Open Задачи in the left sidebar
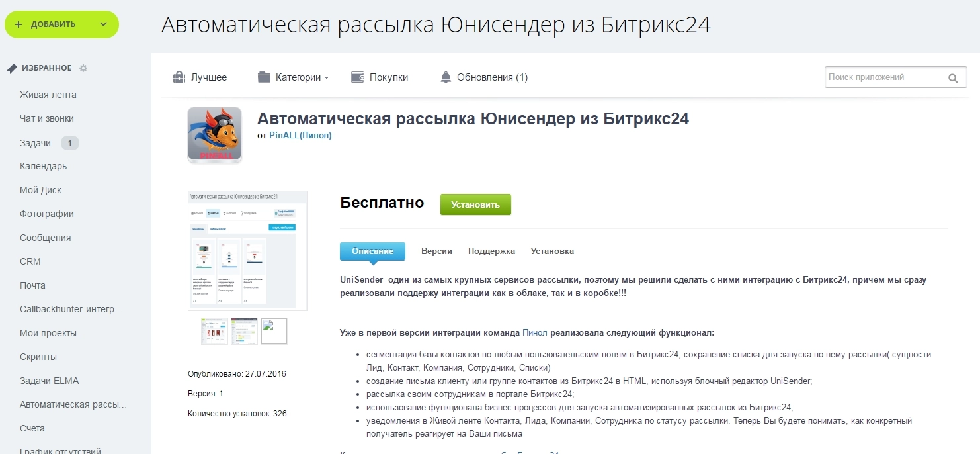The image size is (980, 454). [x=35, y=143]
